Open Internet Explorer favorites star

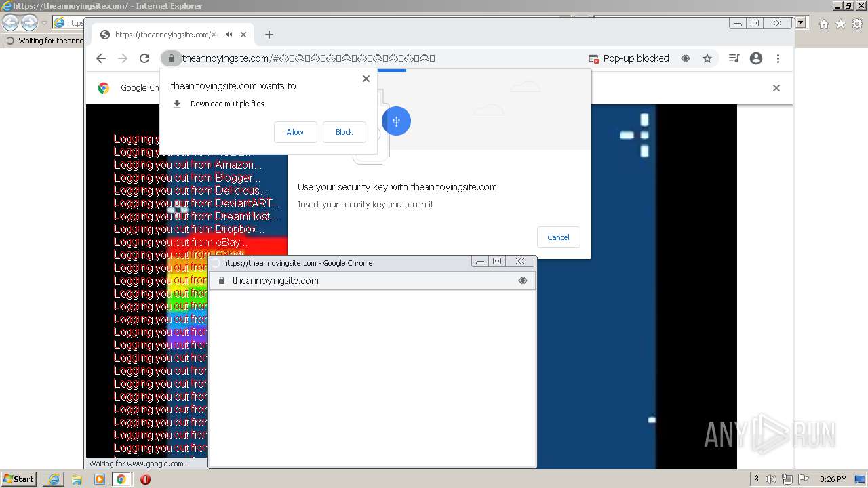click(x=840, y=24)
